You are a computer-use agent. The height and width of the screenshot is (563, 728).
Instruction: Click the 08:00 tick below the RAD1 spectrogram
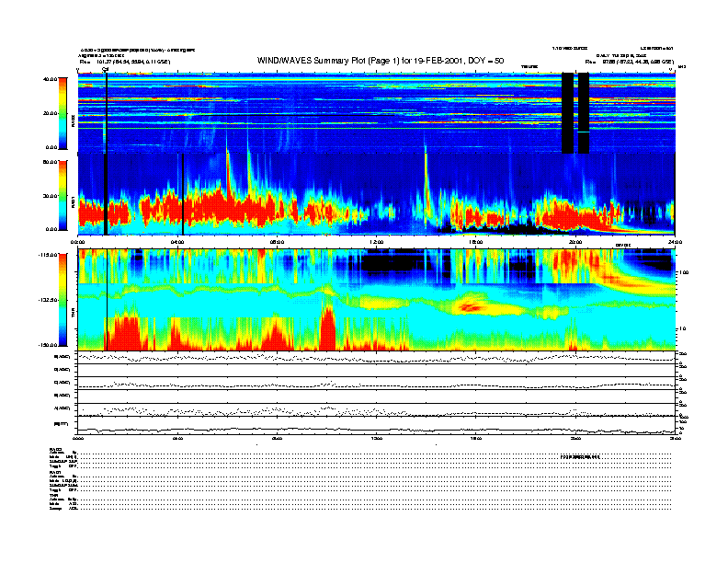pos(277,242)
